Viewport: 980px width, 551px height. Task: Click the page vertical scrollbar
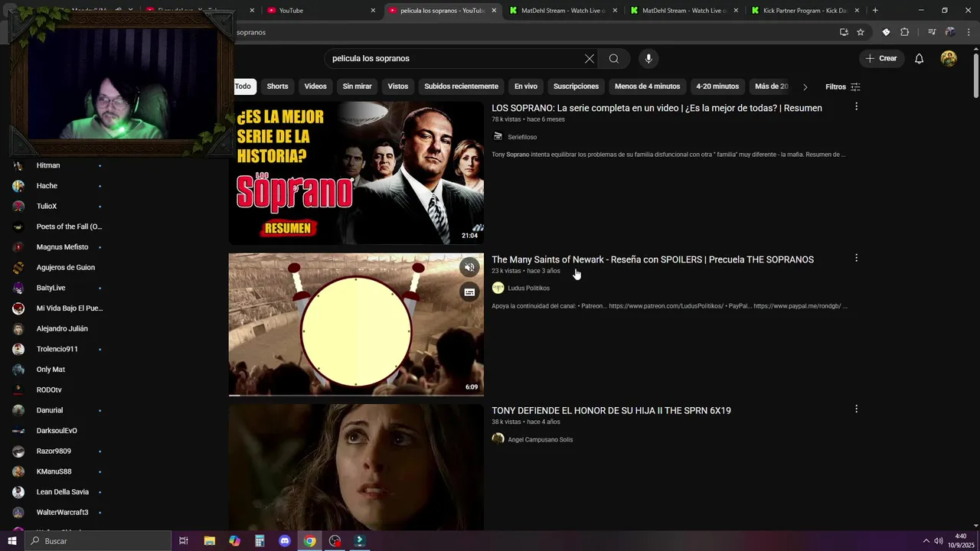[x=975, y=74]
